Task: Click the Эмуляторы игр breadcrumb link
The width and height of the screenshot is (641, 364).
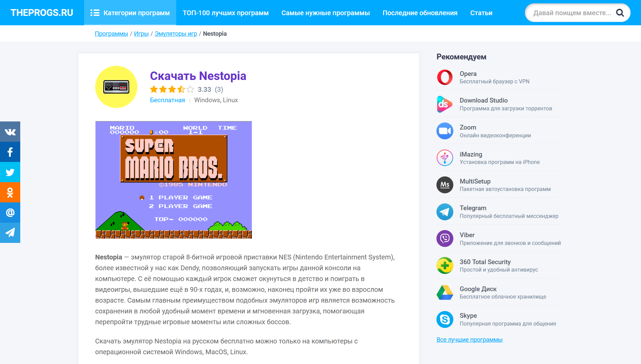Action: [x=176, y=34]
